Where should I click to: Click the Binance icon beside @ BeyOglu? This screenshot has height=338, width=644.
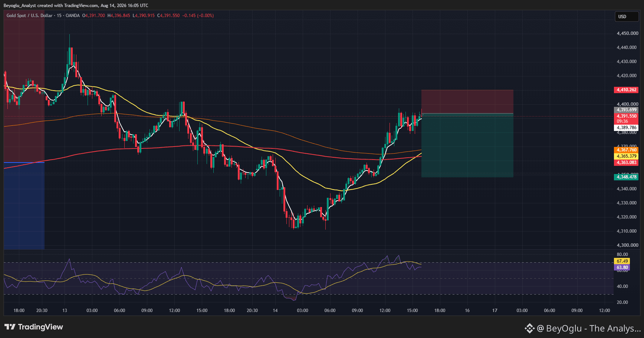[x=529, y=328]
